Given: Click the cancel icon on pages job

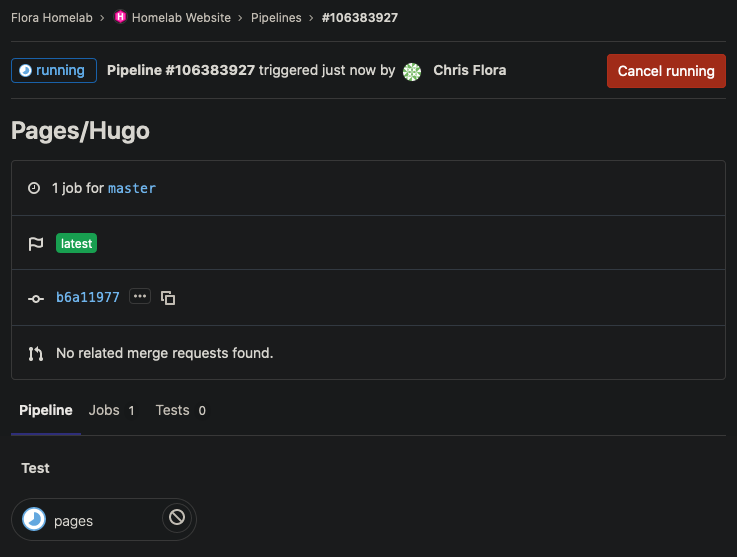Looking at the screenshot, I should 176,518.
